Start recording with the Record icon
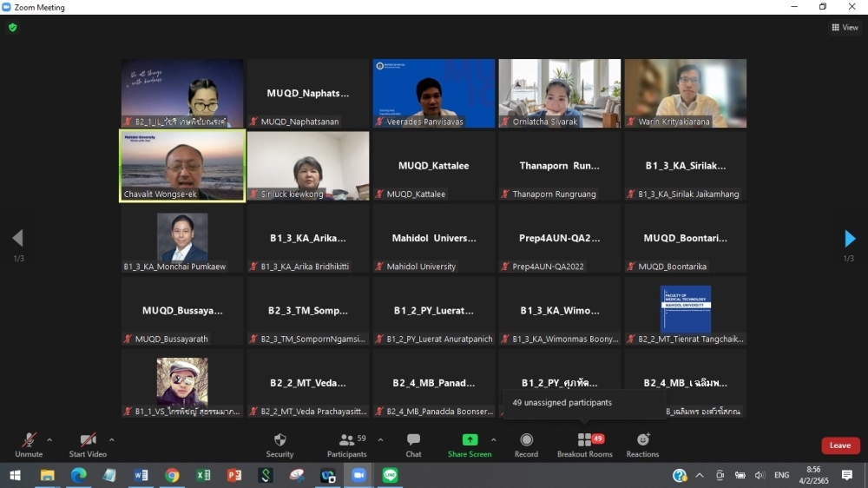Viewport: 868px width, 488px height. point(526,440)
